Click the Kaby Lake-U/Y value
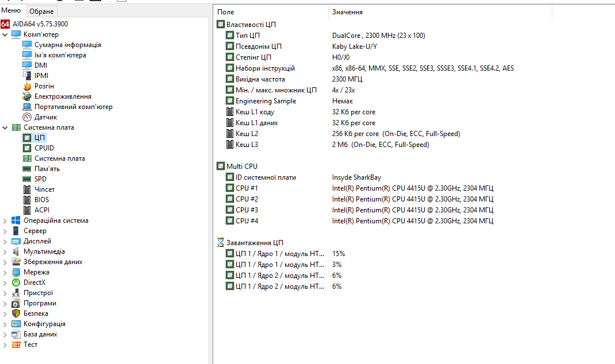Screen dimensions: 615x364 point(355,47)
